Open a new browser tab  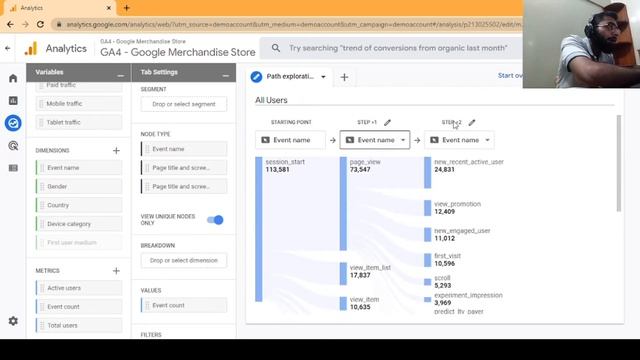(127, 8)
